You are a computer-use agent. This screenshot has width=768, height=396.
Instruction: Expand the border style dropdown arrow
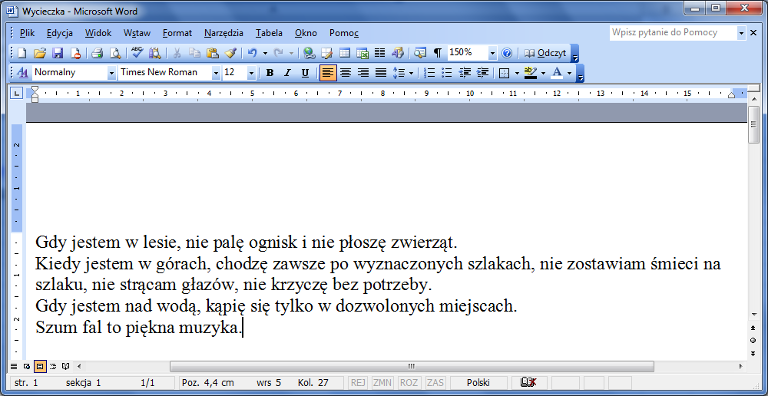click(517, 73)
